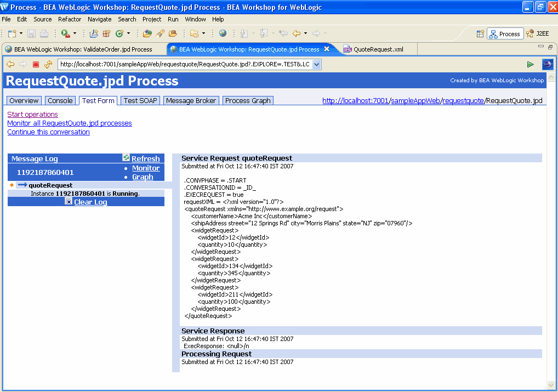Follow the Start operations link
Image resolution: width=558 pixels, height=392 pixels.
coord(32,114)
